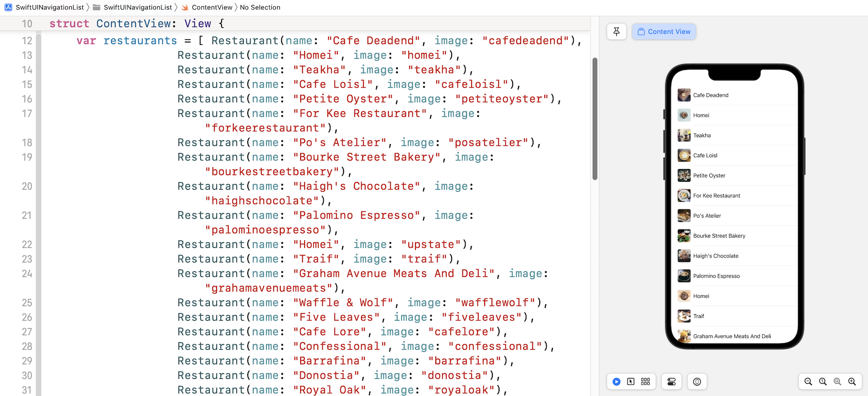Click Palomino Espresso thumbnail image
Screen dimensions: 868x396
(x=684, y=275)
